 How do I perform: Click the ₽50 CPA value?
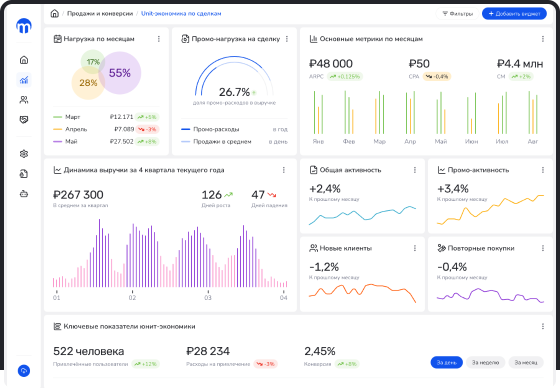419,64
